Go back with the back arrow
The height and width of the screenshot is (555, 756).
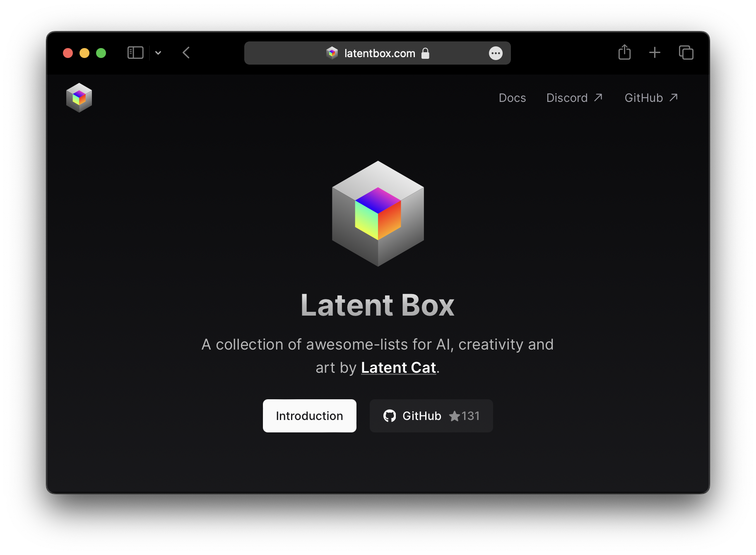coord(186,53)
